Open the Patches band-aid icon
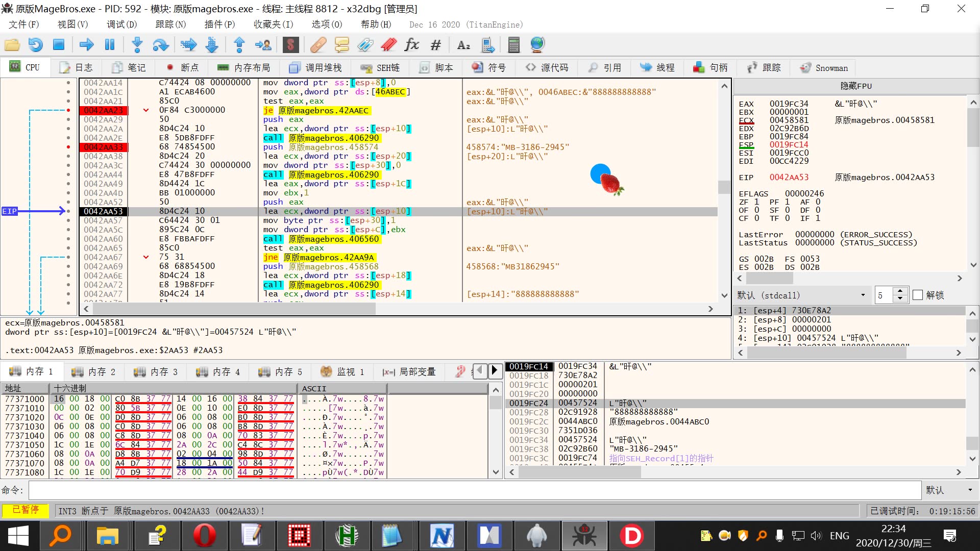Screen dimensions: 980x551 coord(318,45)
